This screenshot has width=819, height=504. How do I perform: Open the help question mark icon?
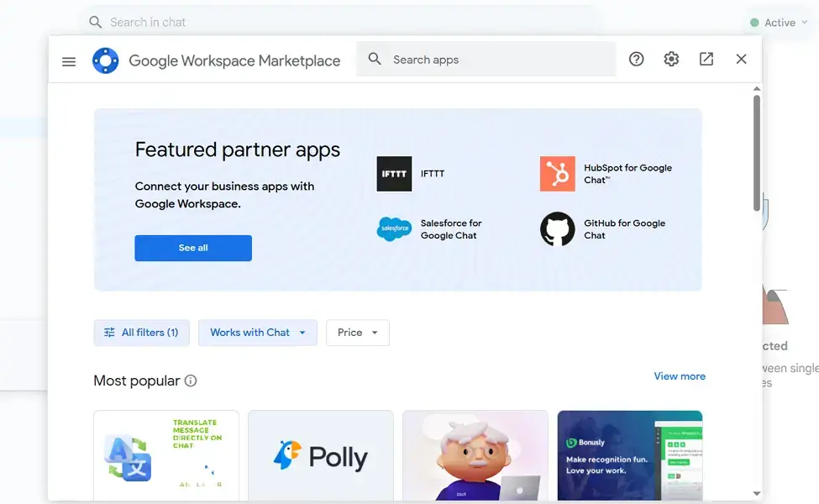(x=636, y=59)
